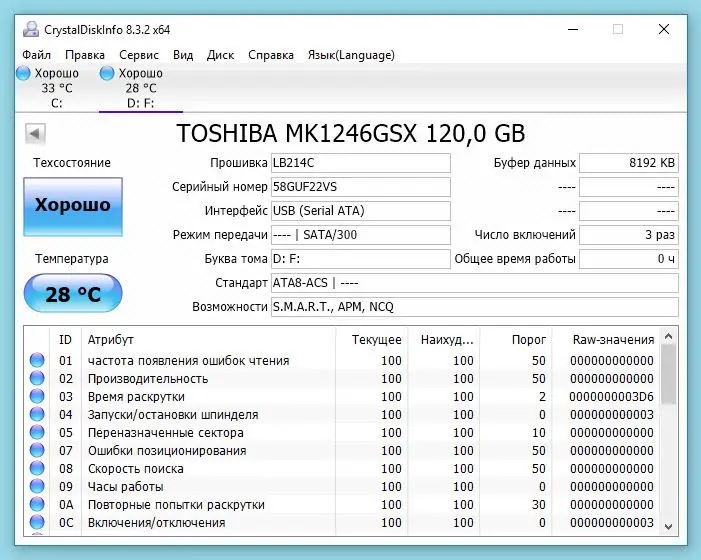Screen dimensions: 701x560
Task: Click the blue Хорошо health status button
Action: (73, 206)
